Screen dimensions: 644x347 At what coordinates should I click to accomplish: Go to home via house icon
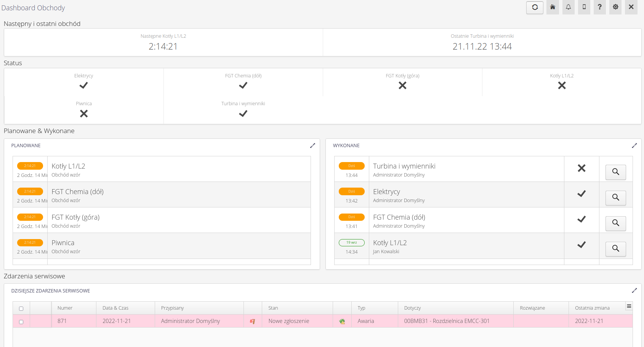(x=553, y=7)
